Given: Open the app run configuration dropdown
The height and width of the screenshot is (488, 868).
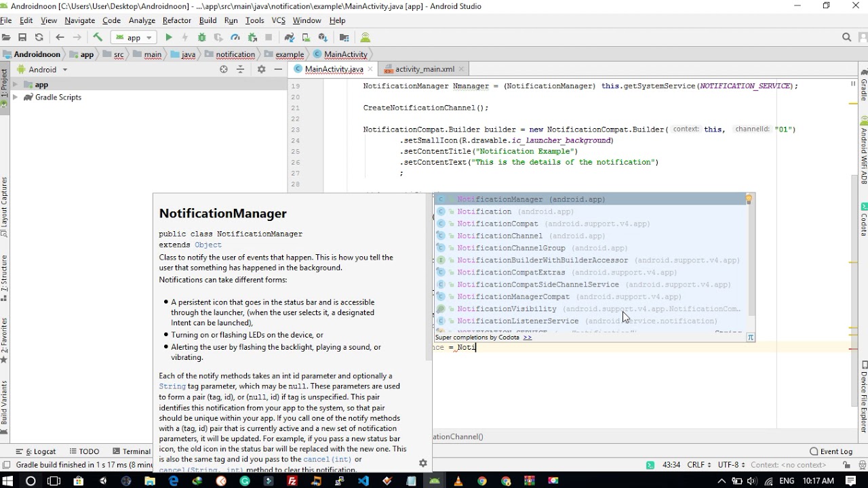Looking at the screenshot, I should [134, 38].
